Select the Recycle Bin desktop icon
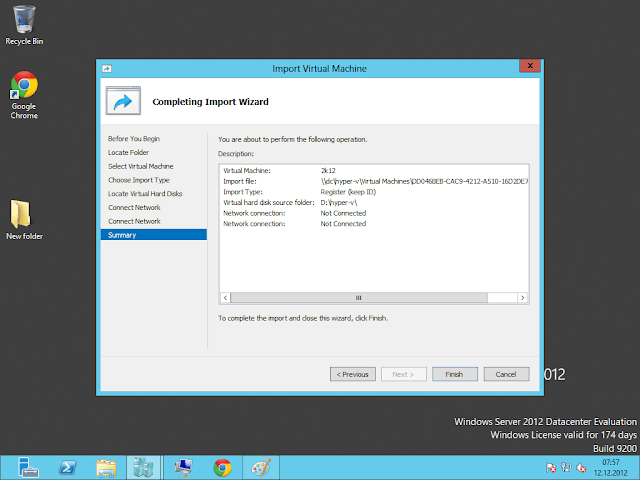Screen dimensions: 640x480 [x=24, y=24]
